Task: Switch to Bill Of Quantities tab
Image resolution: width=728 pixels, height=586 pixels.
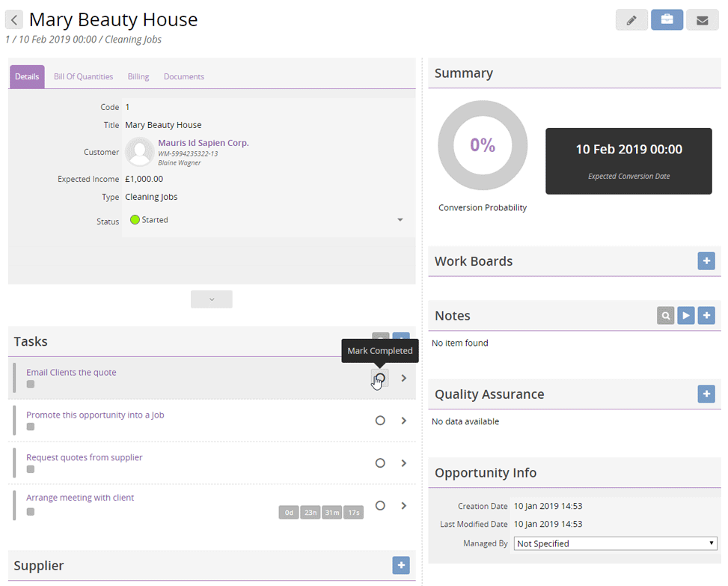Action: tap(83, 77)
